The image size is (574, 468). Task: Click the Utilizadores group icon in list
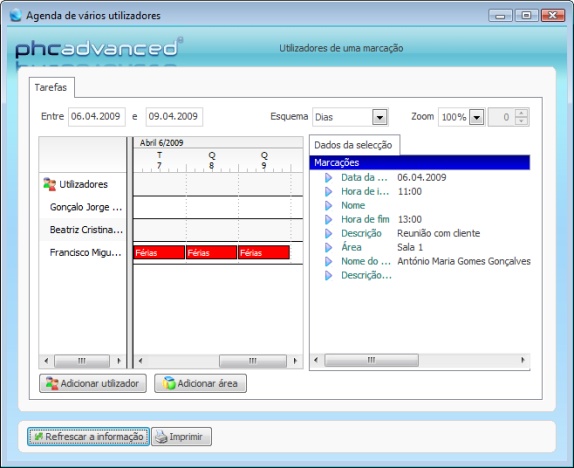[x=49, y=184]
